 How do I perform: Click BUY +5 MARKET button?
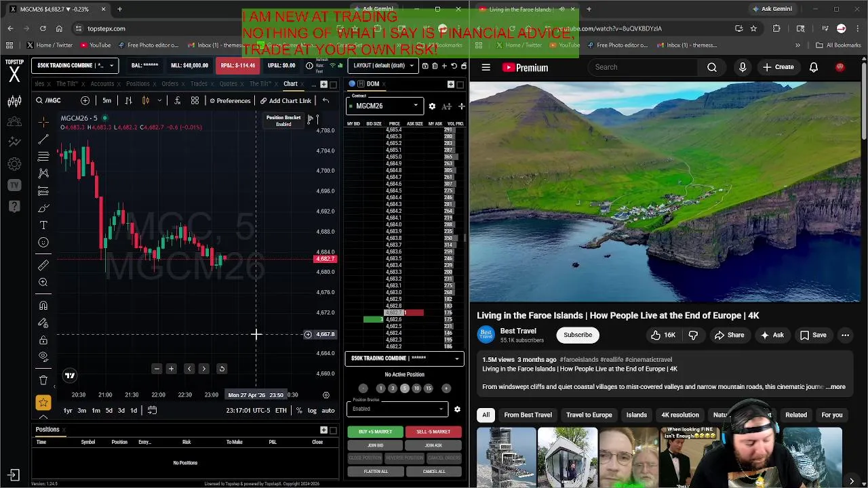tap(375, 432)
